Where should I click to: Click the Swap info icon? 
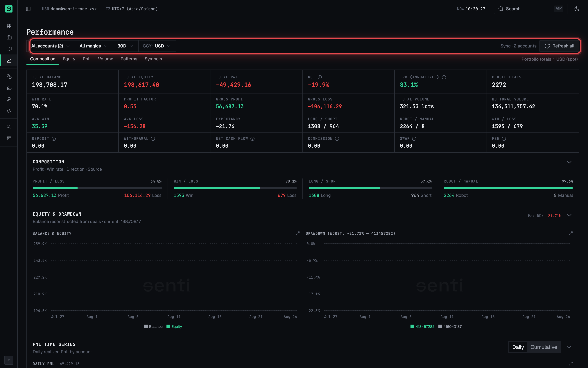pyautogui.click(x=414, y=139)
